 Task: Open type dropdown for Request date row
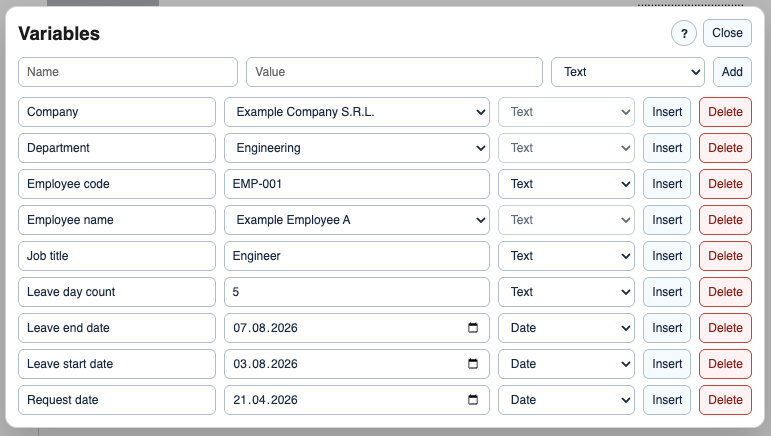566,400
